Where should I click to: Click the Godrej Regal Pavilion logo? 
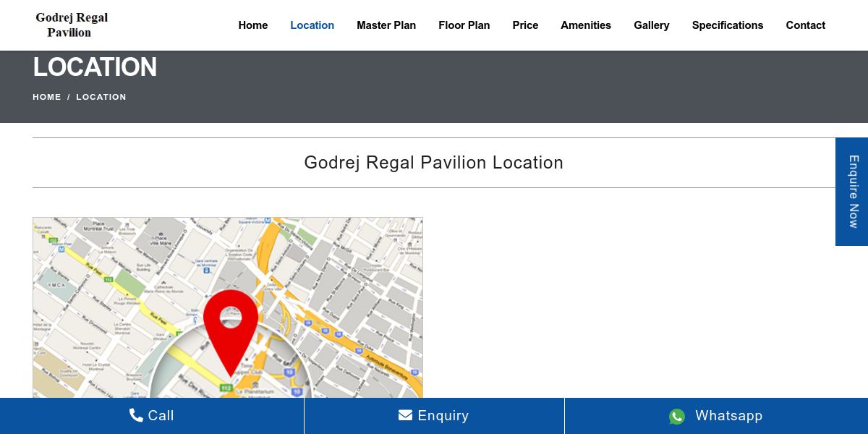point(72,25)
